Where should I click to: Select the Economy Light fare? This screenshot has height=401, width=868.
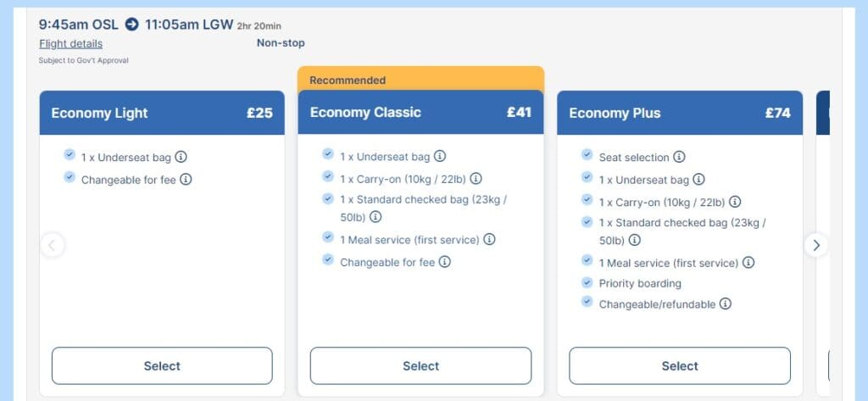pos(162,366)
